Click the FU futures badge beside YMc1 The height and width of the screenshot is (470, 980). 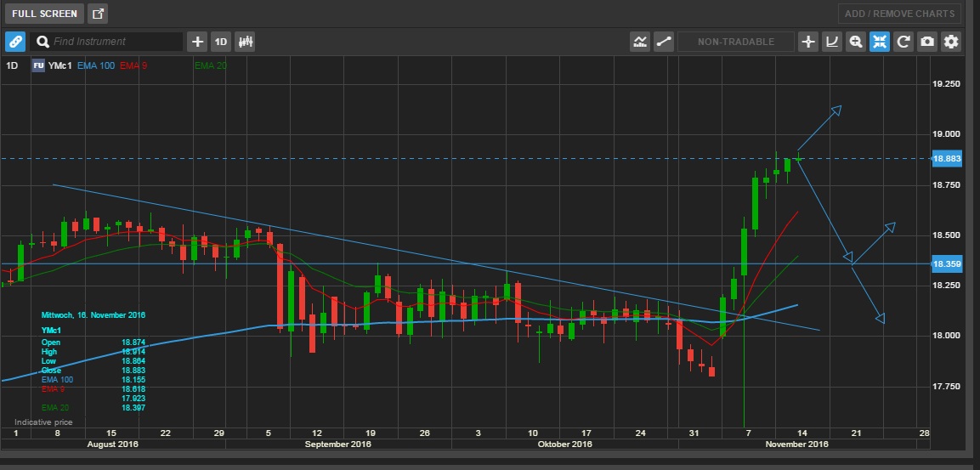pyautogui.click(x=39, y=65)
